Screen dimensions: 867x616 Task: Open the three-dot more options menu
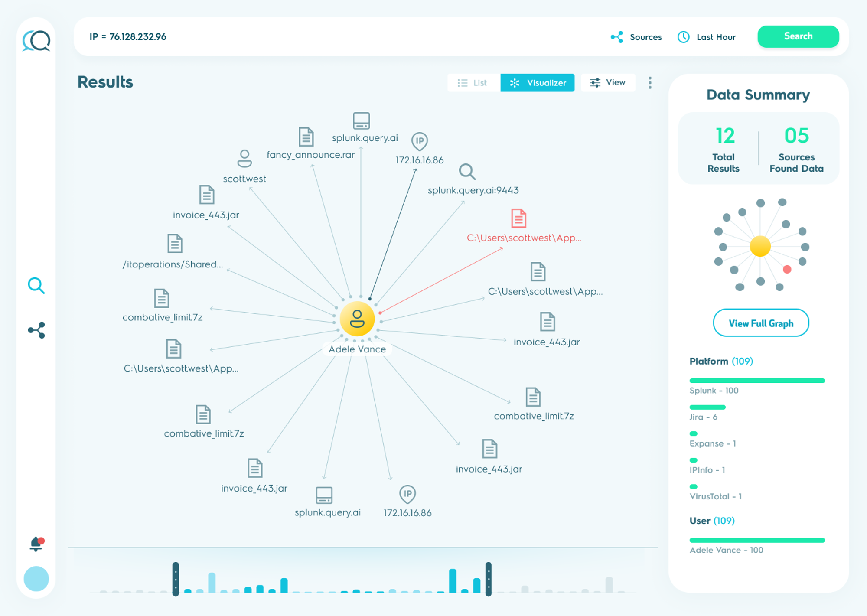[649, 82]
